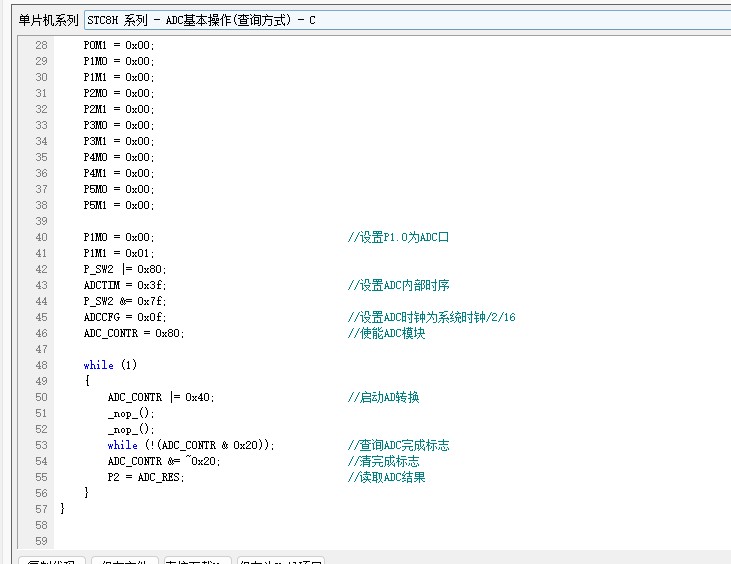Click code line 'P2M0 = 0x00;'
The image size is (731, 564).
(119, 93)
